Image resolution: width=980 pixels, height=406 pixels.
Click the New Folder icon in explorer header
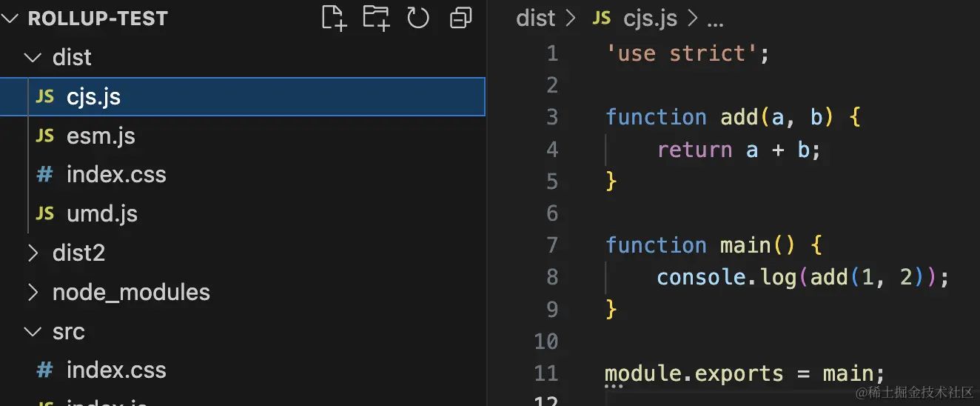pos(376,18)
